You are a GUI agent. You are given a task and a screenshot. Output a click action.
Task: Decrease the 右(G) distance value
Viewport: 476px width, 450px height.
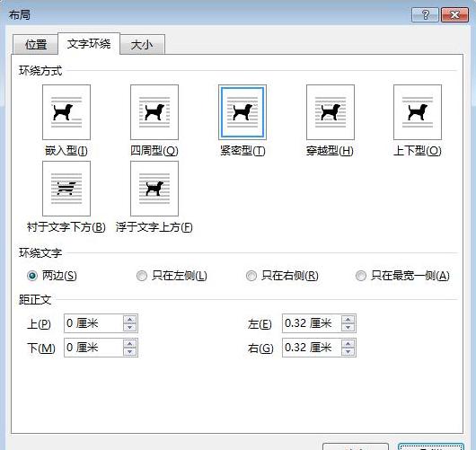pyautogui.click(x=348, y=351)
